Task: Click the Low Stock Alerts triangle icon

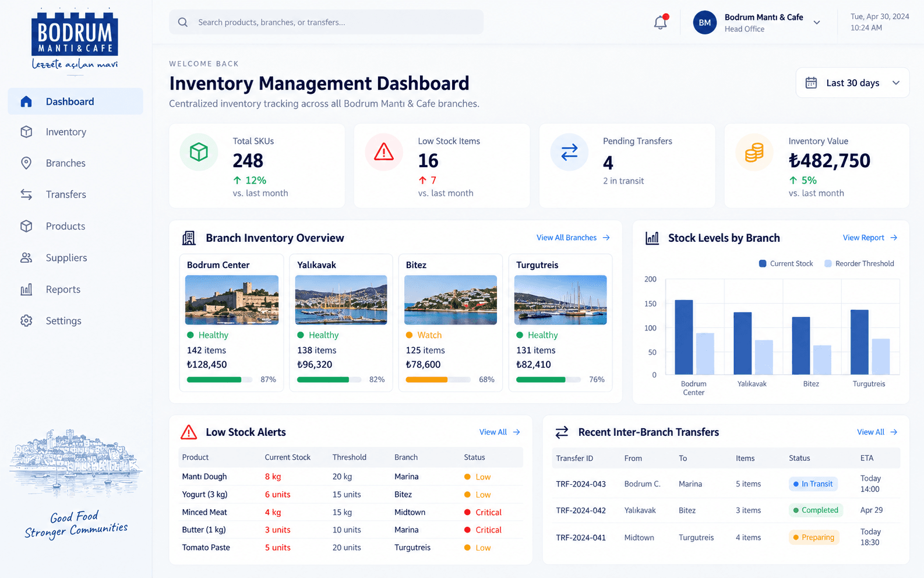Action: click(x=189, y=432)
